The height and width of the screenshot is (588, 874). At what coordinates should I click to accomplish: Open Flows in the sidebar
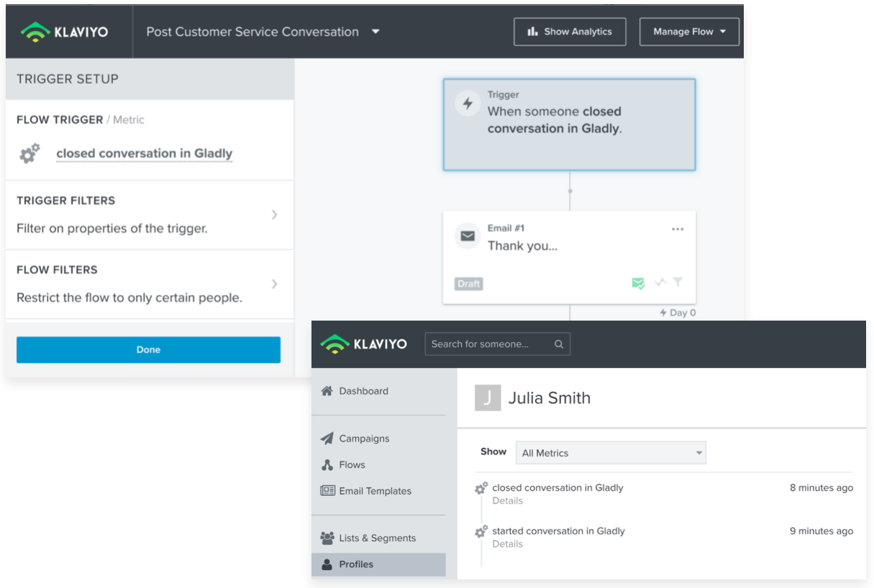pyautogui.click(x=352, y=465)
